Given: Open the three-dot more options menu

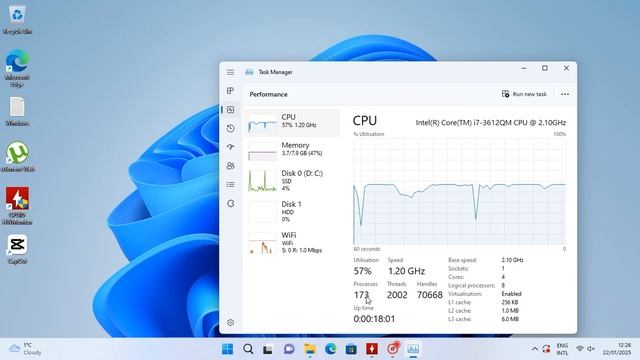Looking at the screenshot, I should (565, 94).
